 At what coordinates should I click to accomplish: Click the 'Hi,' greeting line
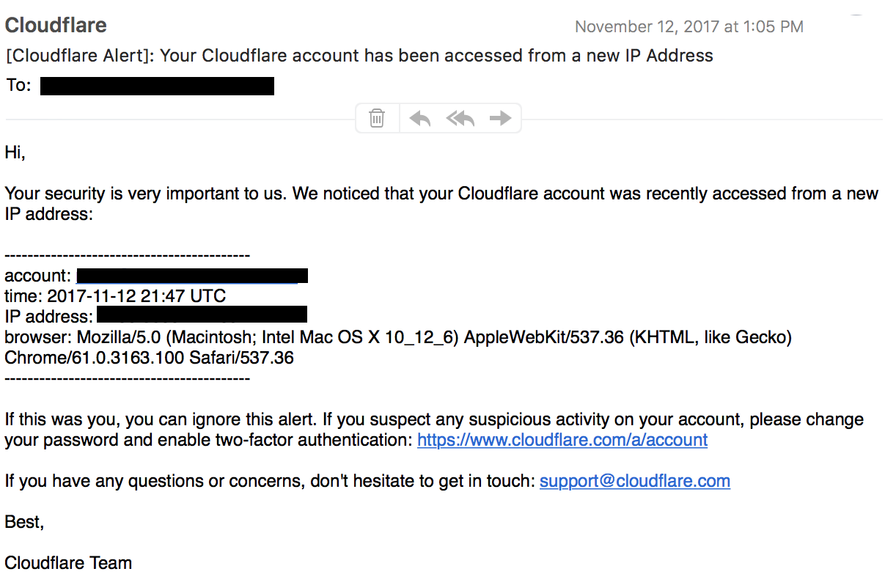pos(15,152)
